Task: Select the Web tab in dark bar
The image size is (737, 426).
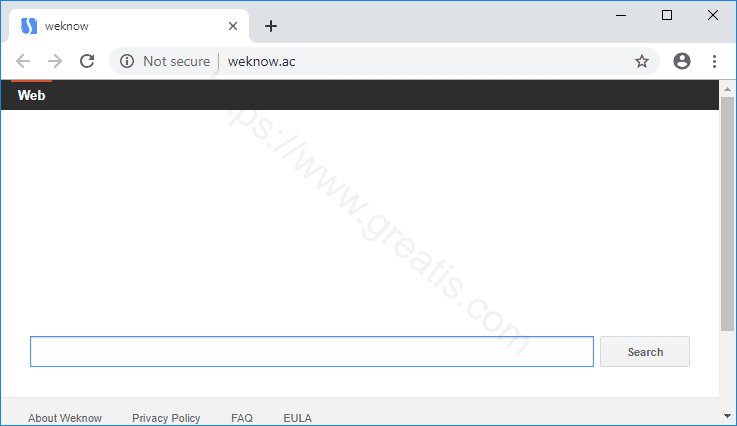Action: [31, 95]
